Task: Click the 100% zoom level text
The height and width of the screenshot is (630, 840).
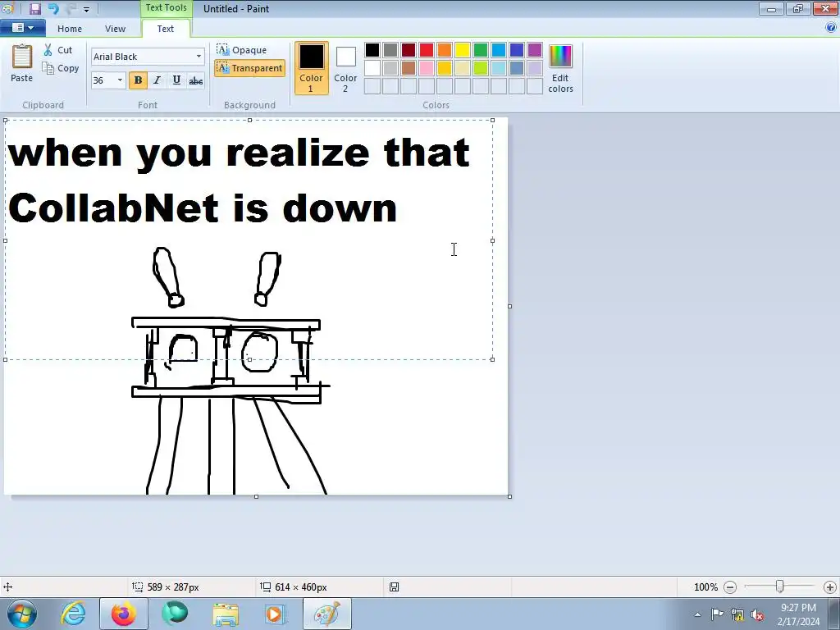Action: point(705,587)
